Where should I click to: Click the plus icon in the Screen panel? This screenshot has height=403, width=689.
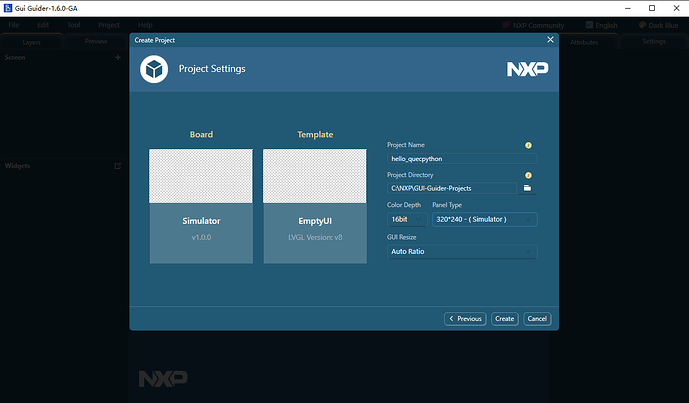point(117,58)
